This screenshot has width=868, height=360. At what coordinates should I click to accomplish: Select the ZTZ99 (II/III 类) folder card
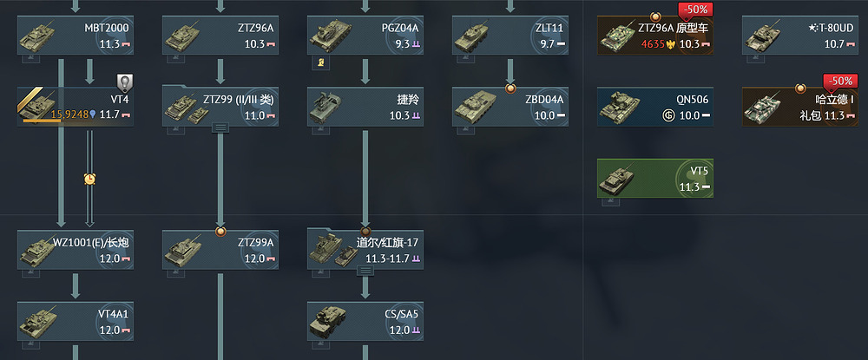220,107
